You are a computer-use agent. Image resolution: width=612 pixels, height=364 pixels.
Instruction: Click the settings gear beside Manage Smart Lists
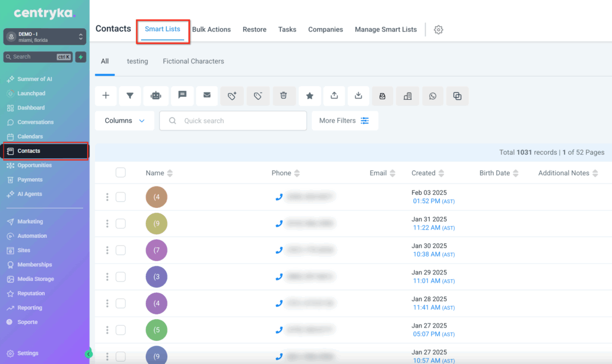(439, 30)
